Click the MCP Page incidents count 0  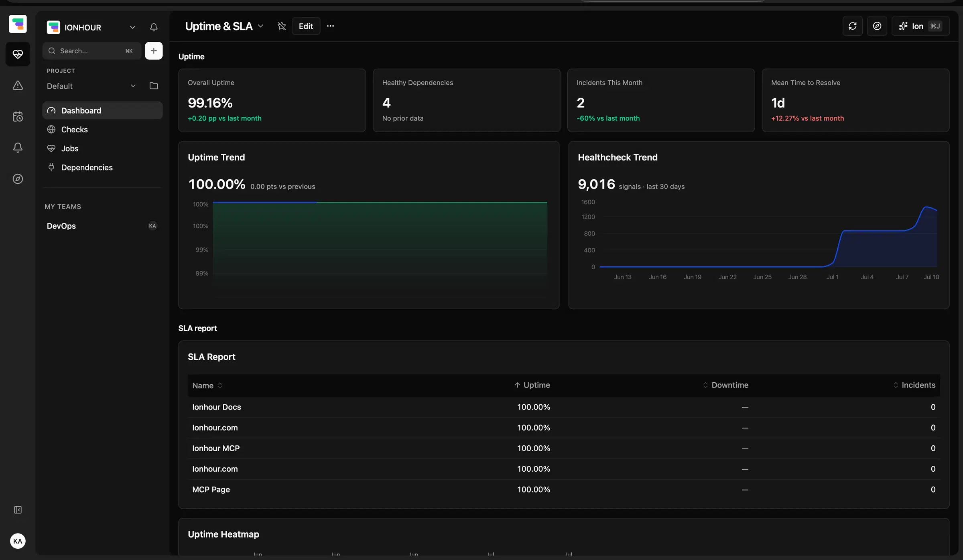(x=933, y=489)
